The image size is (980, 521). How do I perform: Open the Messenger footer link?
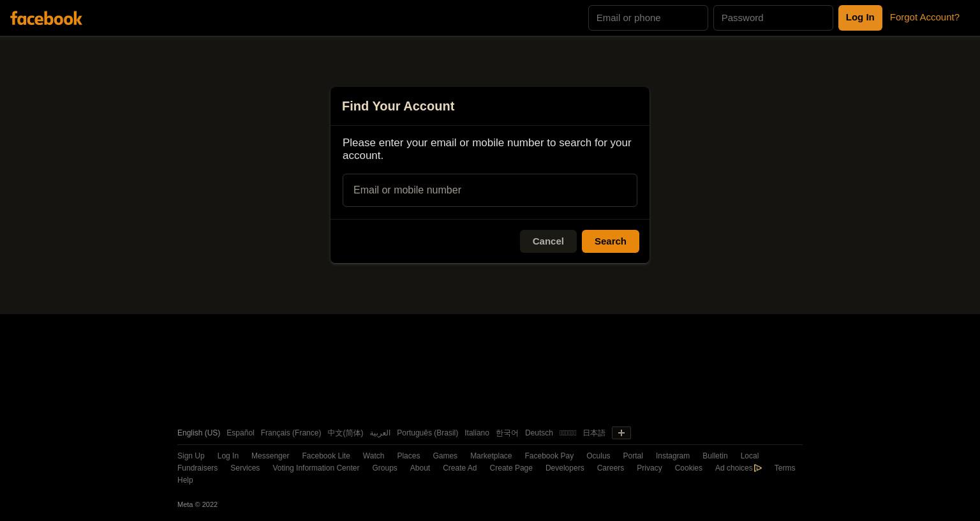pos(270,456)
